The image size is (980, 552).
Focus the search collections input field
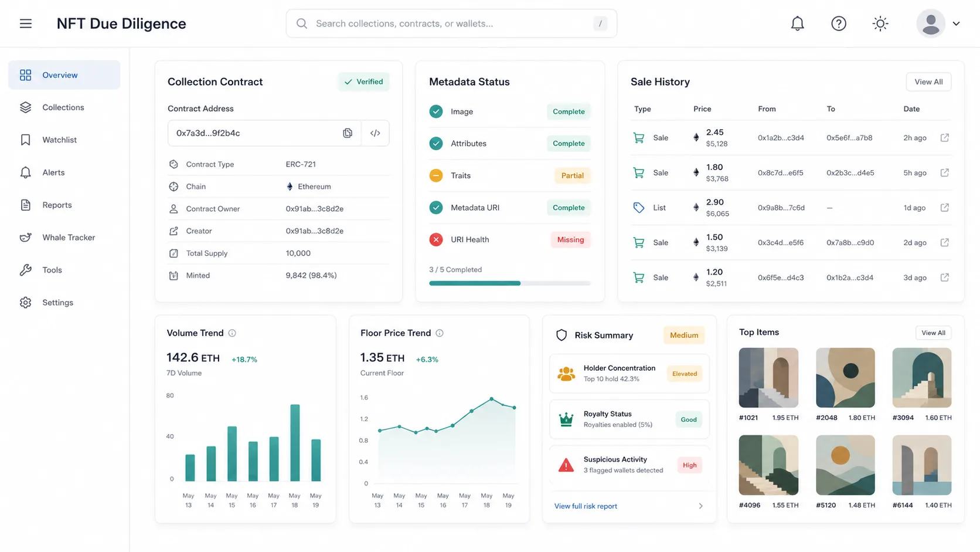[x=451, y=23]
